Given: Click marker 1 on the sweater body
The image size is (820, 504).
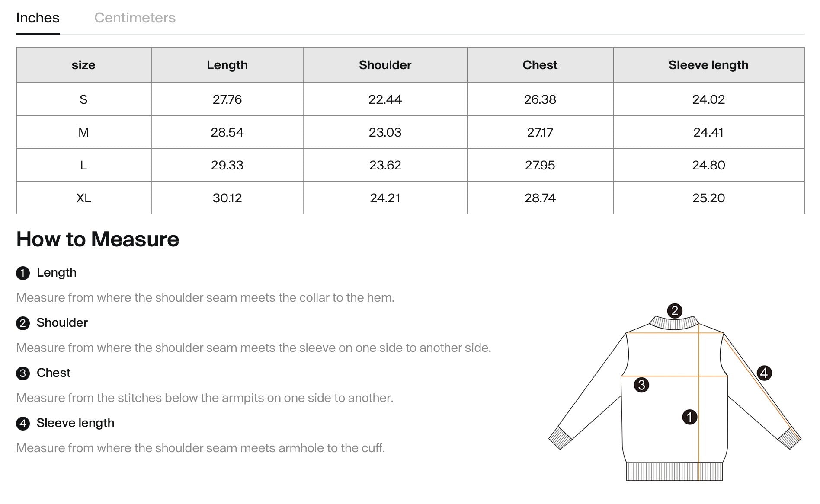Looking at the screenshot, I should [x=690, y=417].
